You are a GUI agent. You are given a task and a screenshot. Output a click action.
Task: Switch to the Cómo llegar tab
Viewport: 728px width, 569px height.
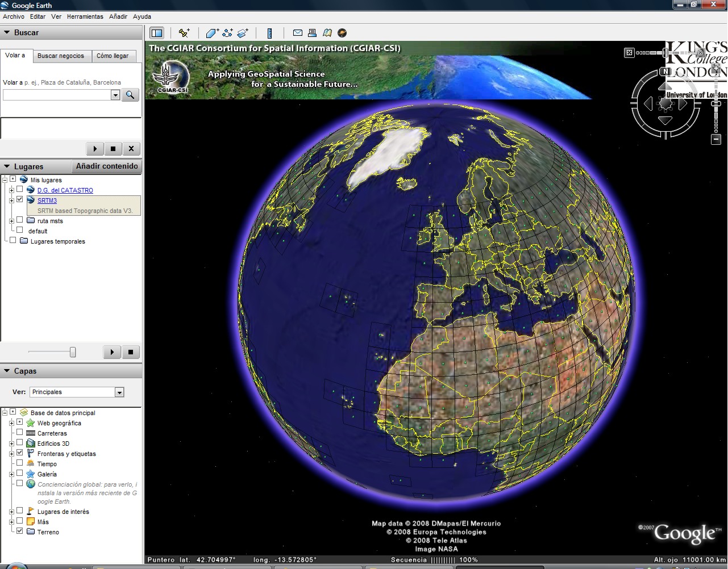pos(113,56)
